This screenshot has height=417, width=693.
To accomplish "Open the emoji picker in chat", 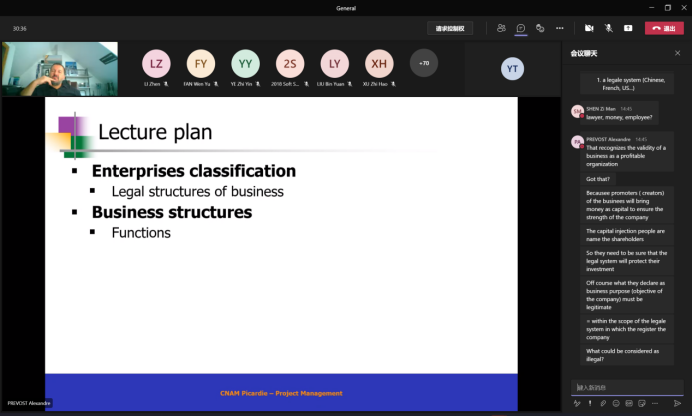I will (615, 403).
